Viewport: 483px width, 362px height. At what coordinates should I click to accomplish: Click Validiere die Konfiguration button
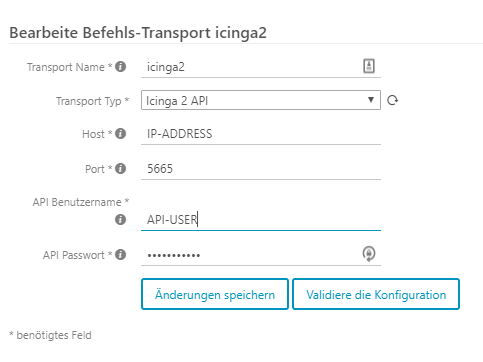pyautogui.click(x=376, y=294)
